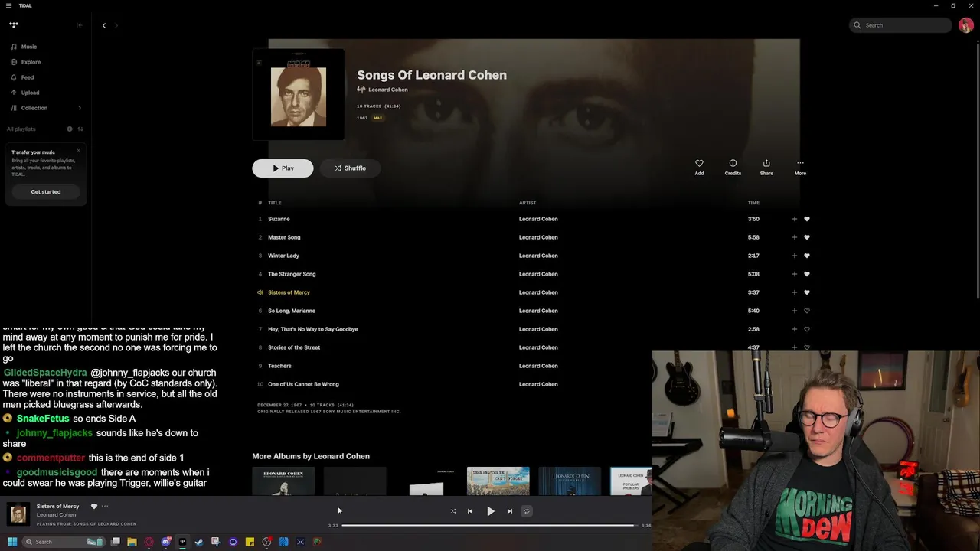Open the Windows Start menu
The height and width of the screenshot is (551, 980).
[x=12, y=542]
